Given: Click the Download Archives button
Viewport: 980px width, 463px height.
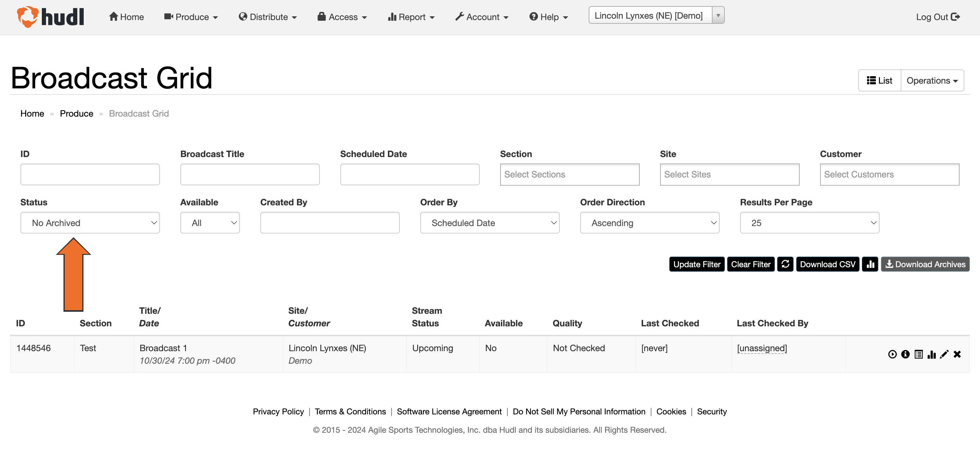Looking at the screenshot, I should [x=925, y=264].
